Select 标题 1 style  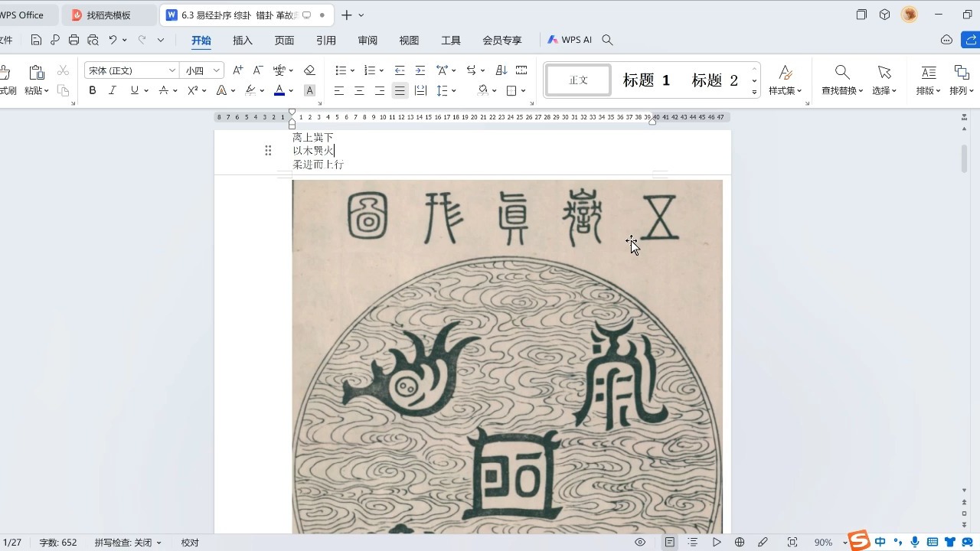coord(647,80)
